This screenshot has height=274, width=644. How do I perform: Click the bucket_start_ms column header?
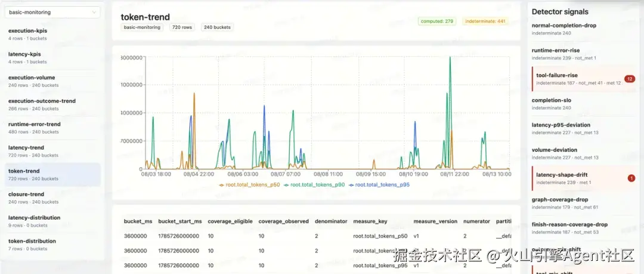click(x=180, y=221)
